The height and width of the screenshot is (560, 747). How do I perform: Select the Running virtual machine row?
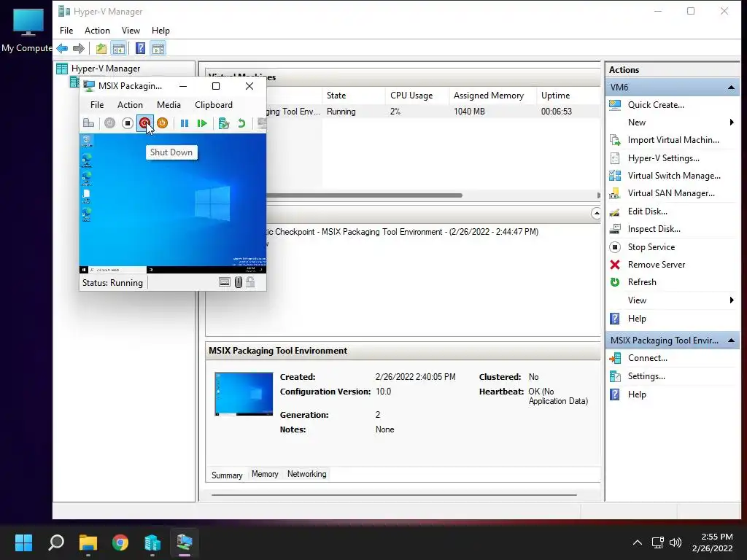click(x=433, y=112)
